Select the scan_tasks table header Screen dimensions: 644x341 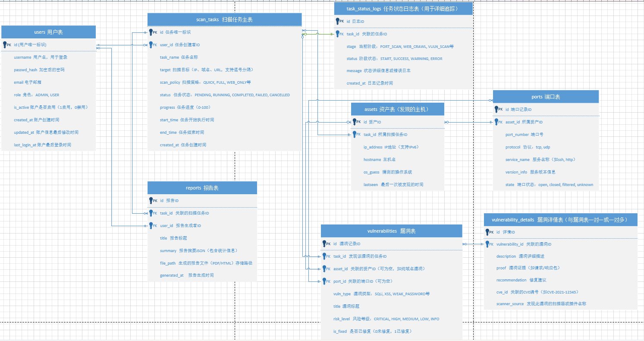(x=224, y=19)
